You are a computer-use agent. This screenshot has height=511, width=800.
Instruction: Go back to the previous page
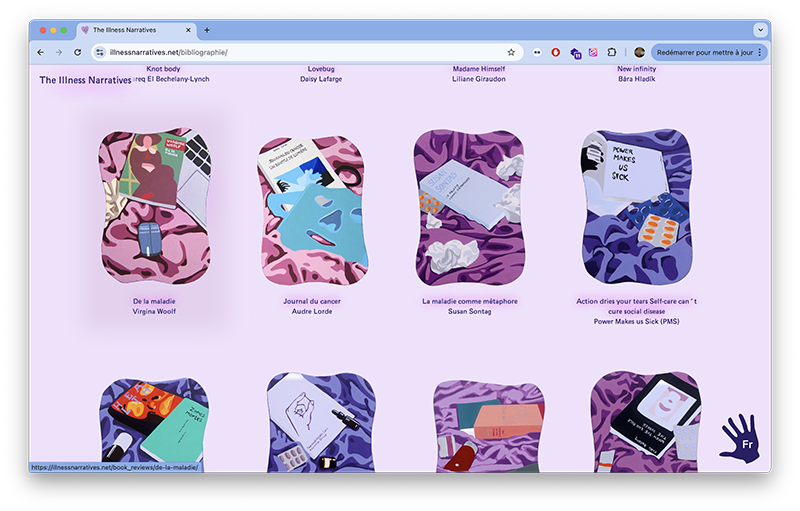pyautogui.click(x=41, y=52)
